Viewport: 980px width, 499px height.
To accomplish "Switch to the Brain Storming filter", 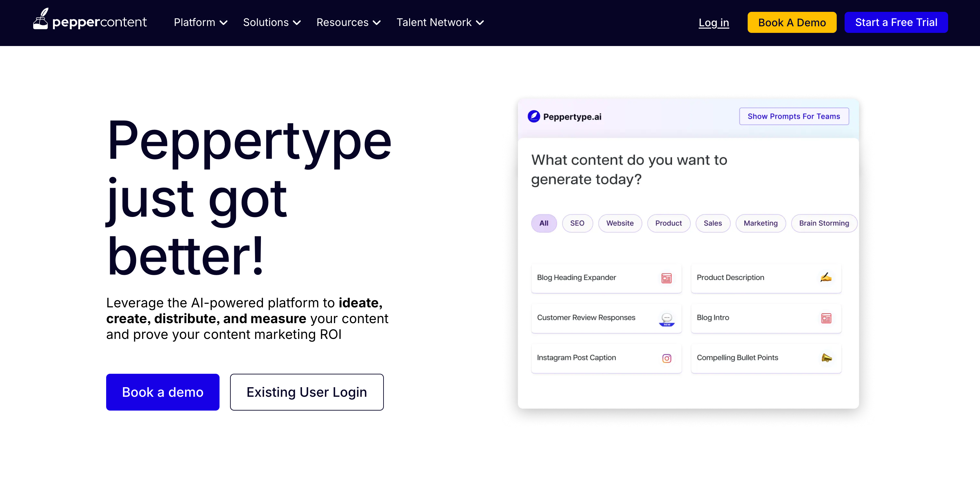I will click(x=824, y=224).
